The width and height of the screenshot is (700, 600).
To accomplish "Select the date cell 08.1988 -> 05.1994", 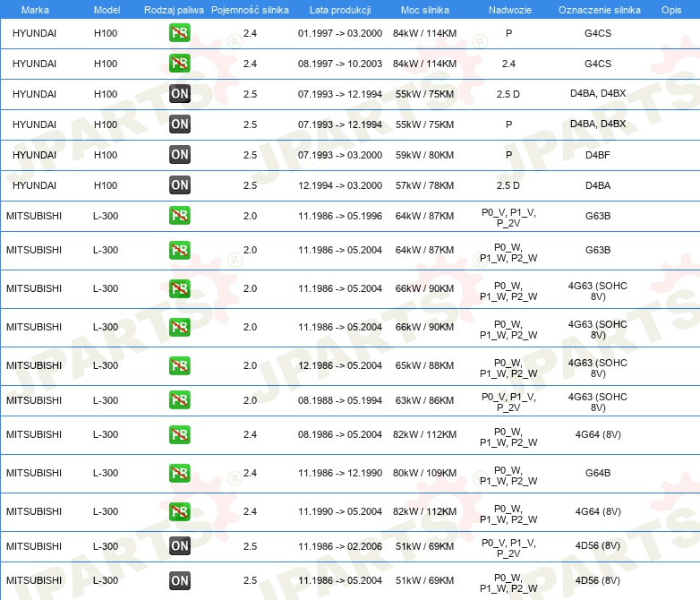I will click(340, 400).
